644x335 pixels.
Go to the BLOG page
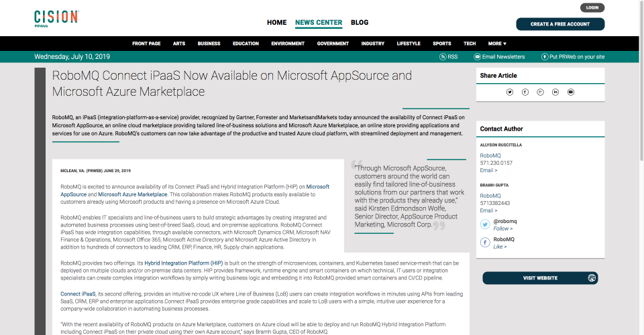360,23
